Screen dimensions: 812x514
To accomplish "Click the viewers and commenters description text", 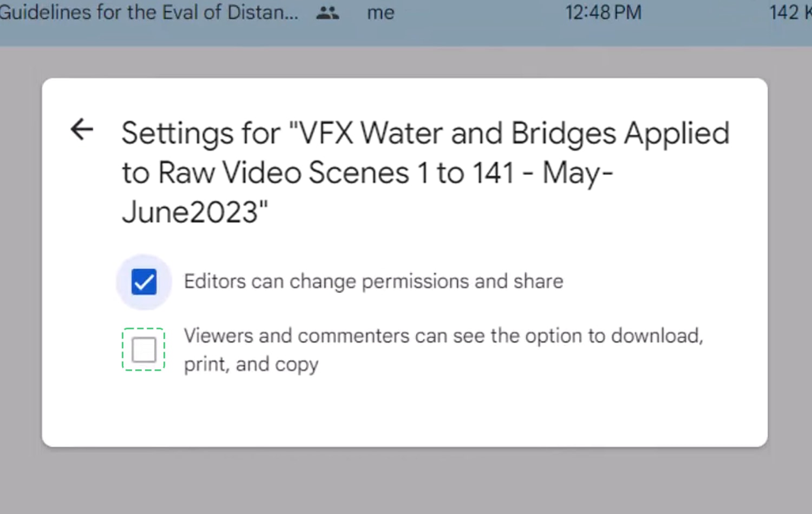I will pos(444,349).
